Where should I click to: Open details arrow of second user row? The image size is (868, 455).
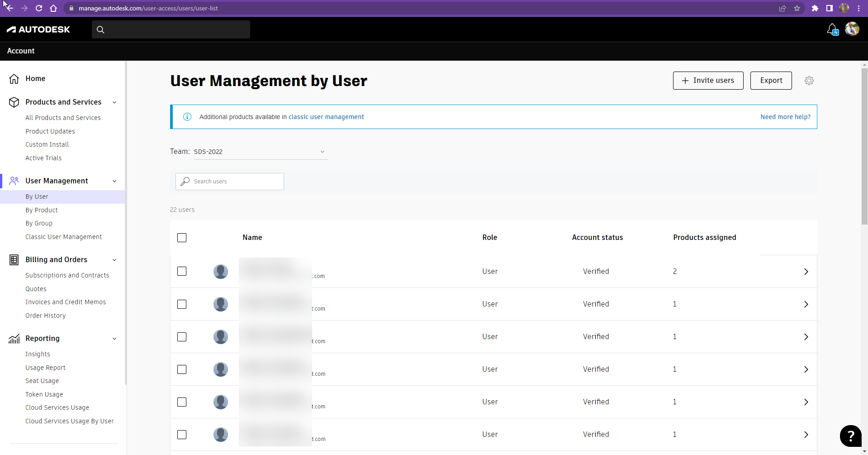[x=806, y=304]
